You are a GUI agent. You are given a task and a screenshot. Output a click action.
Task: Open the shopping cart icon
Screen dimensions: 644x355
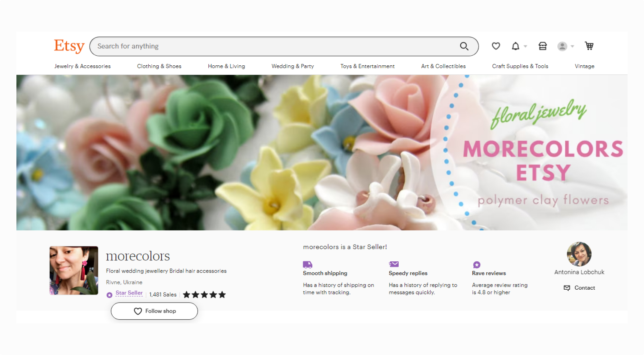pos(589,46)
